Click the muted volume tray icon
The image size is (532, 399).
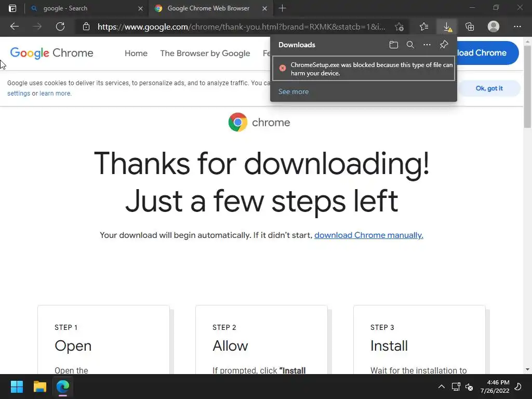(469, 387)
